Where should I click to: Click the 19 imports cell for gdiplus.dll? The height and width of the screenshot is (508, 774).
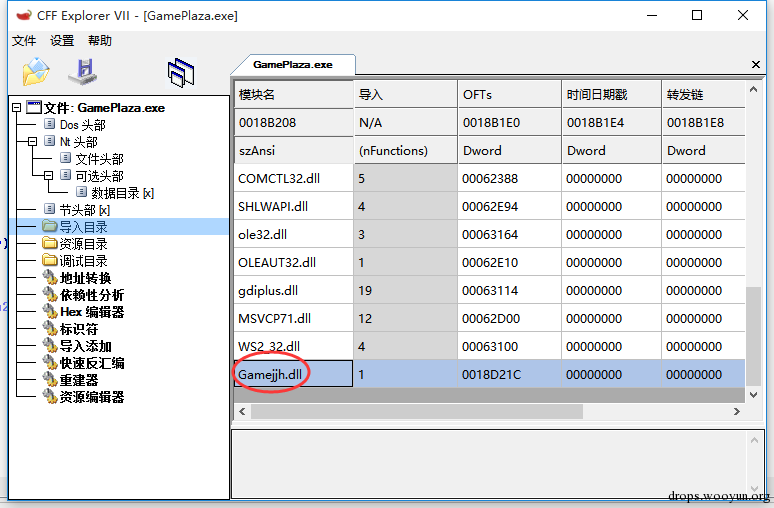click(406, 290)
